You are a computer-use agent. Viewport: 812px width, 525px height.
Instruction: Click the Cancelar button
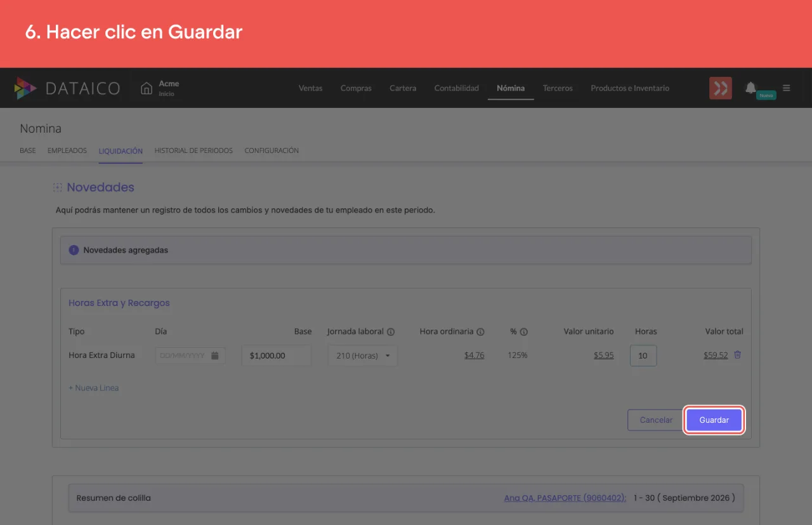[x=656, y=420]
